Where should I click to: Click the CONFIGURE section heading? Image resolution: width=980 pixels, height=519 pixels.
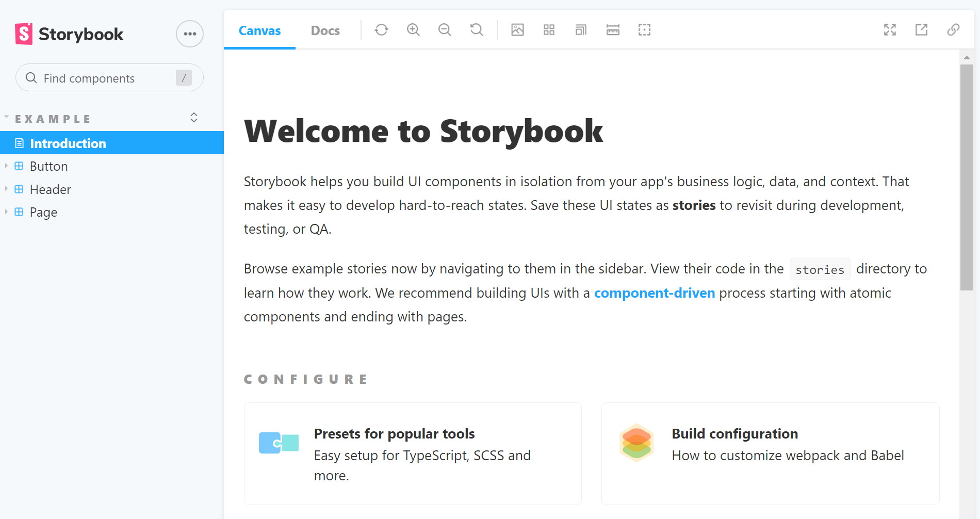pyautogui.click(x=305, y=379)
